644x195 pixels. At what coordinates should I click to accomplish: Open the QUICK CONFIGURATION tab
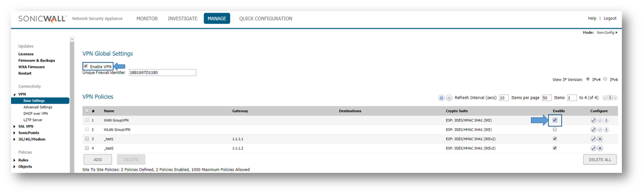[266, 18]
